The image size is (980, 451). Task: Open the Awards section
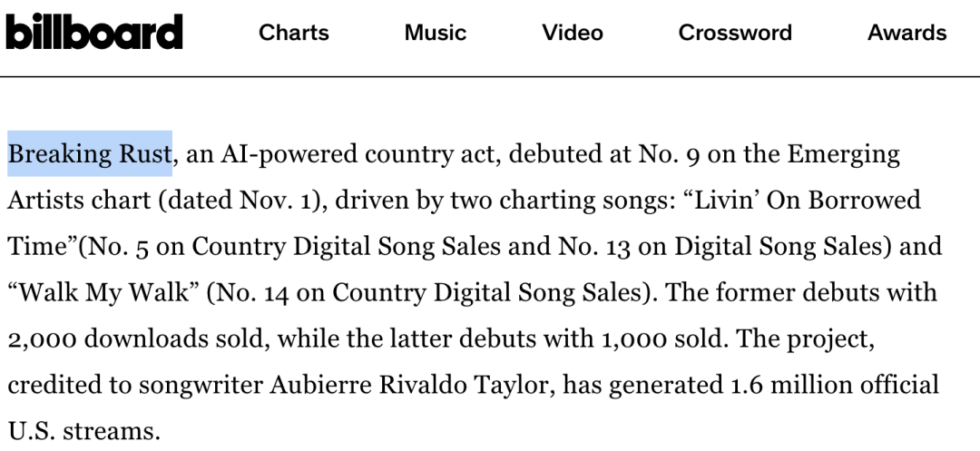pos(906,33)
